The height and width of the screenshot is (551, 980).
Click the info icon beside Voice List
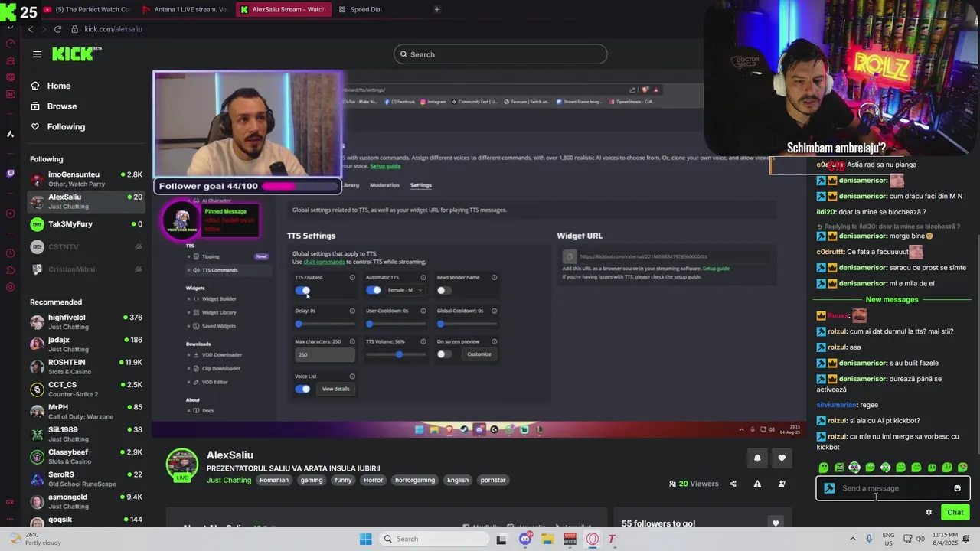click(x=352, y=376)
